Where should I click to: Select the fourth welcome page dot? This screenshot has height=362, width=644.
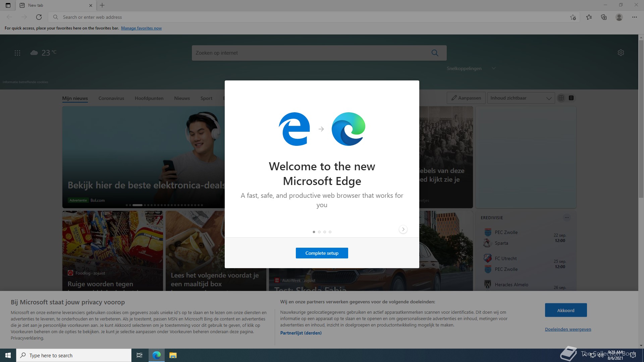pyautogui.click(x=330, y=232)
